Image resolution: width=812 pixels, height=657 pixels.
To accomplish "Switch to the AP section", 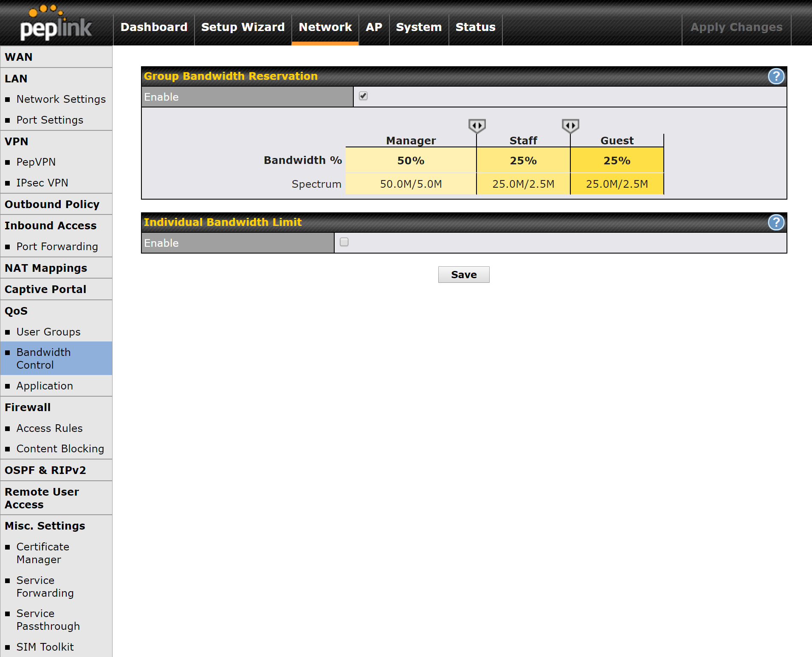I will 374,27.
